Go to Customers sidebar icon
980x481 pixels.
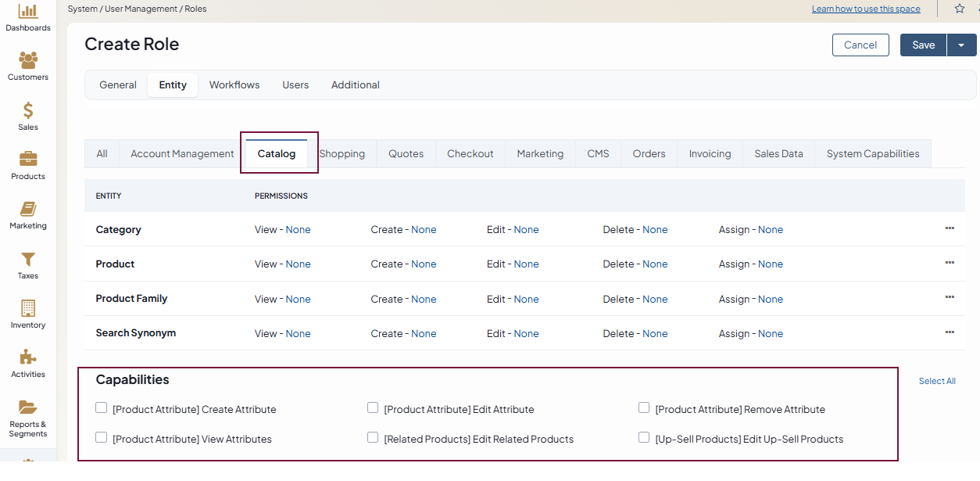click(28, 61)
